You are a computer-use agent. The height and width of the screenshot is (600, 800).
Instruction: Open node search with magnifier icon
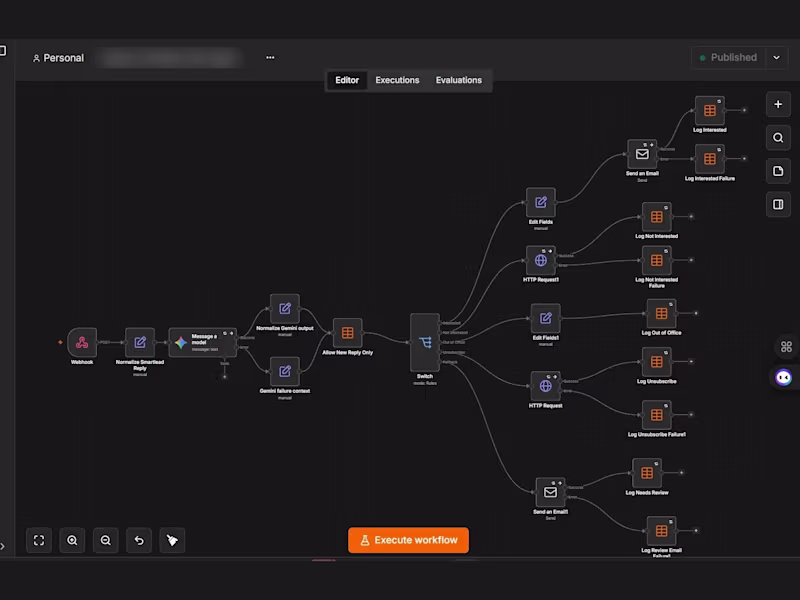point(778,138)
